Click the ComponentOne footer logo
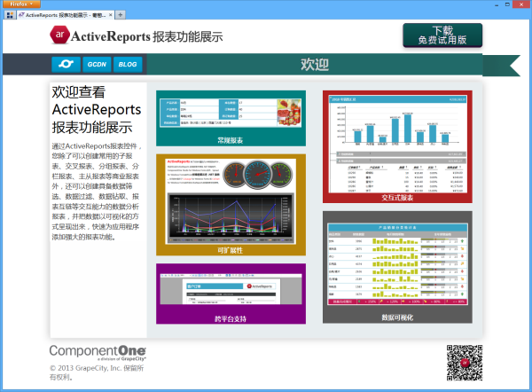 pos(98,353)
